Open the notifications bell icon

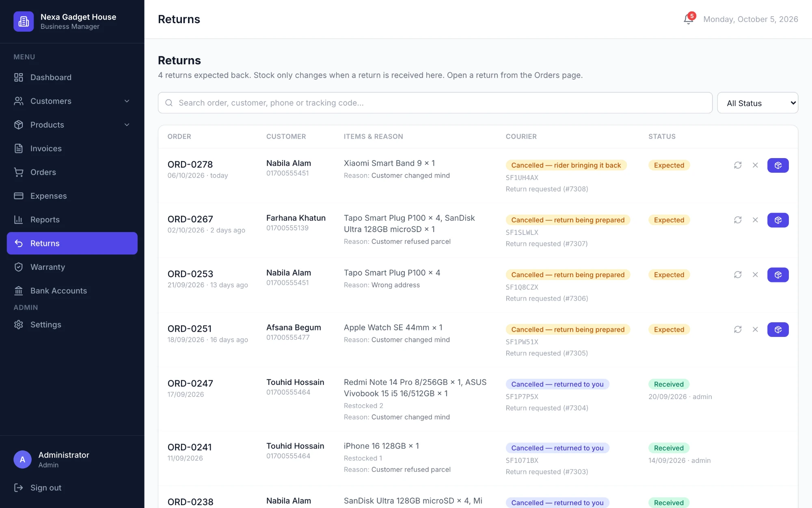coord(689,19)
